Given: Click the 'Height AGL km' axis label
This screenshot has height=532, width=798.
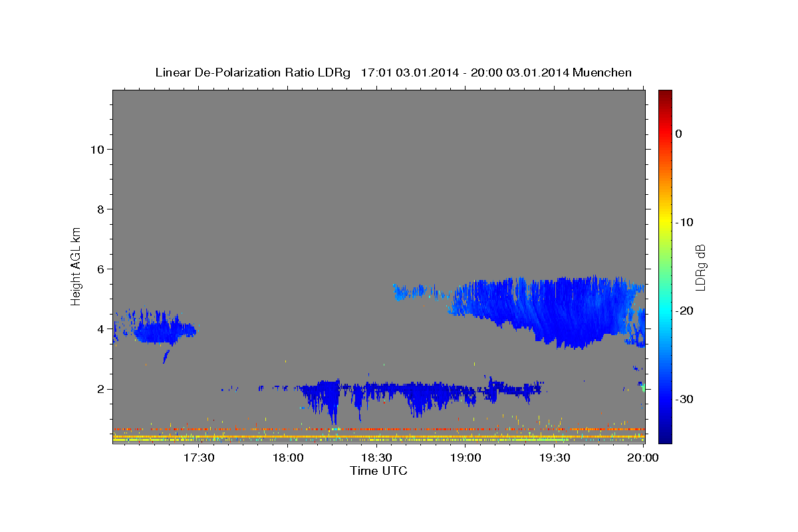Looking at the screenshot, I should coord(76,265).
